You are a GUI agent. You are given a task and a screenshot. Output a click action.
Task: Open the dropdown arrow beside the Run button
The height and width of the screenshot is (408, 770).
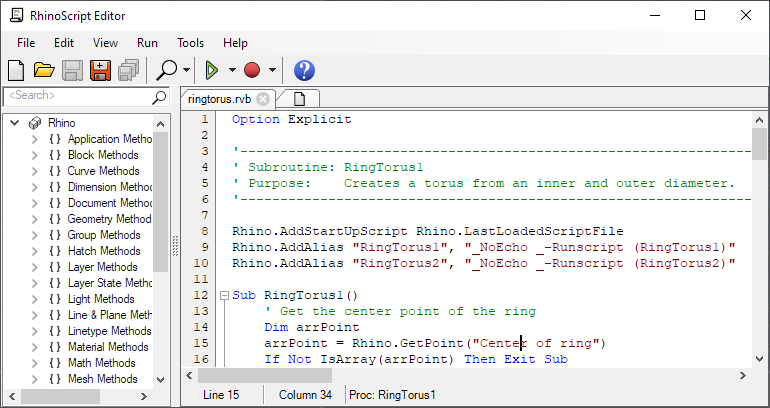pos(232,71)
